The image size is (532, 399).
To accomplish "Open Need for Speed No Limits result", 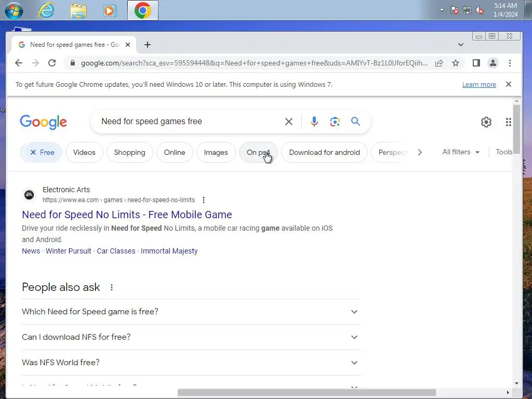I will (127, 215).
